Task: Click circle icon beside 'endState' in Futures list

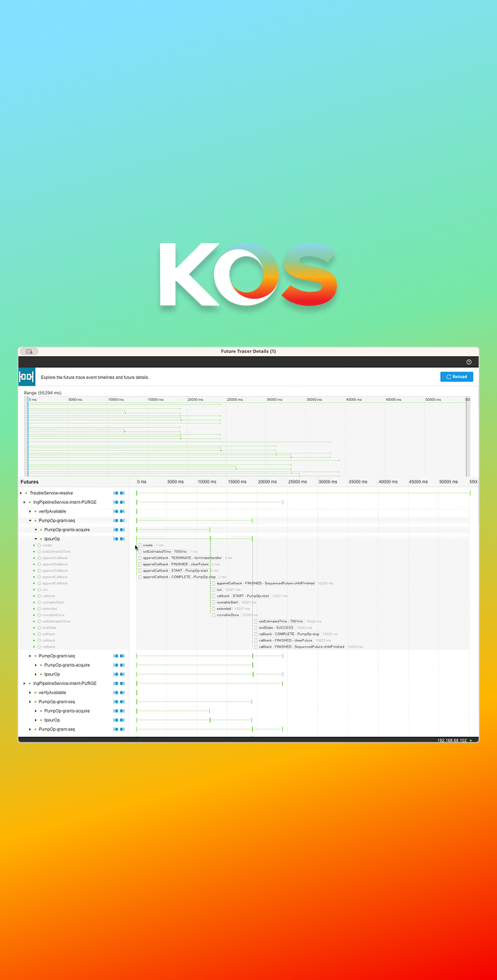Action: (x=39, y=627)
